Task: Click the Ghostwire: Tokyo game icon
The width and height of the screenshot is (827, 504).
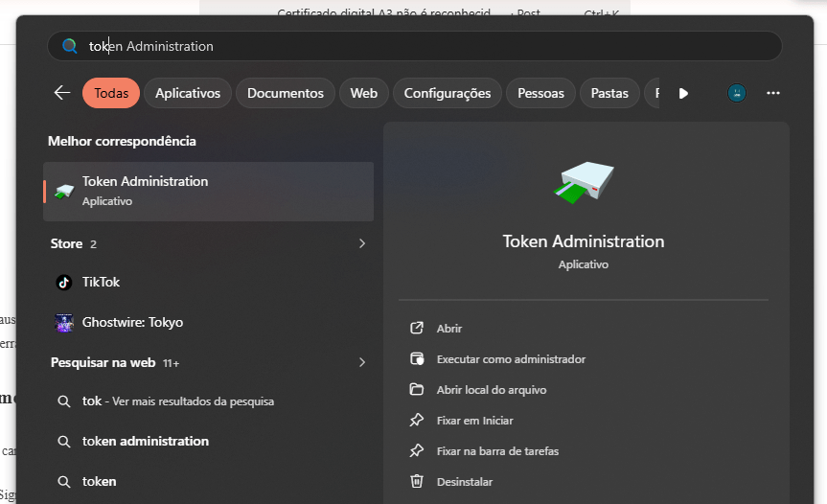Action: point(64,323)
